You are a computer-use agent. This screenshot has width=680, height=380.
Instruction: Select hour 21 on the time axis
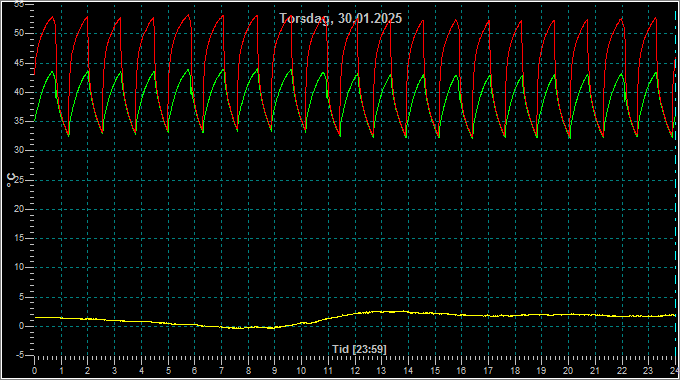click(x=595, y=371)
